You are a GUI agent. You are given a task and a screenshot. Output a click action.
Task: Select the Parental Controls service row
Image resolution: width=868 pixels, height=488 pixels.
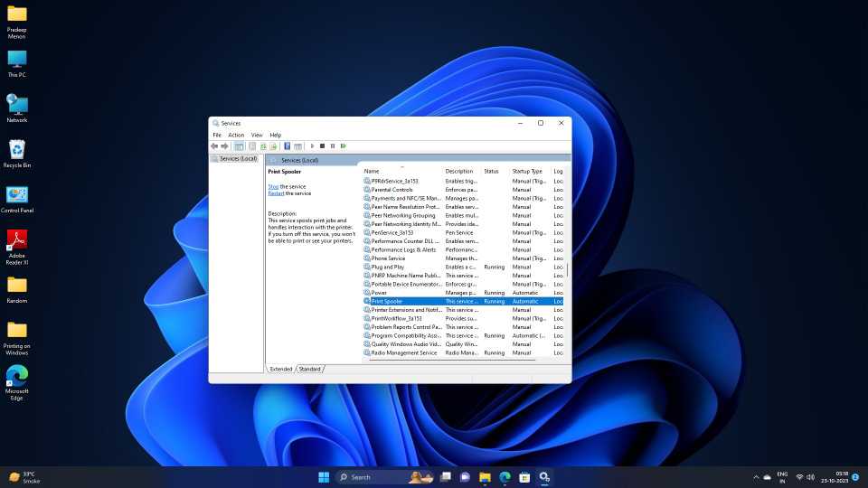[463, 190]
